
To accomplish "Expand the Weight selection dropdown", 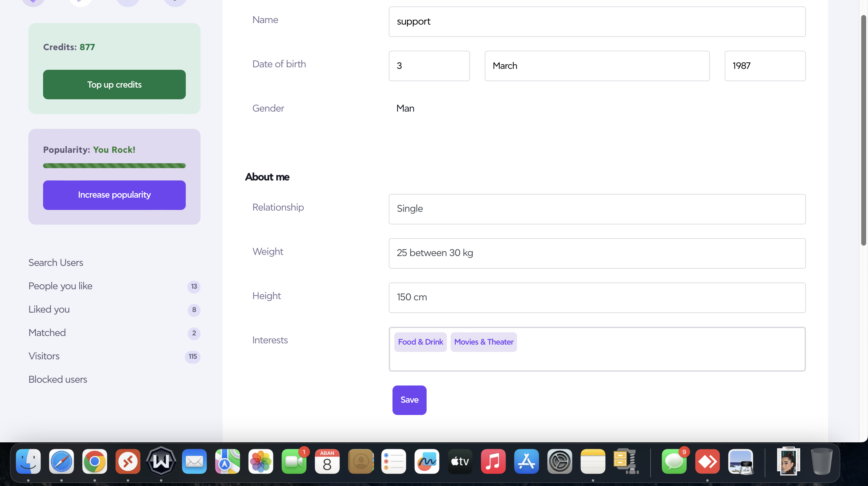I will [597, 253].
